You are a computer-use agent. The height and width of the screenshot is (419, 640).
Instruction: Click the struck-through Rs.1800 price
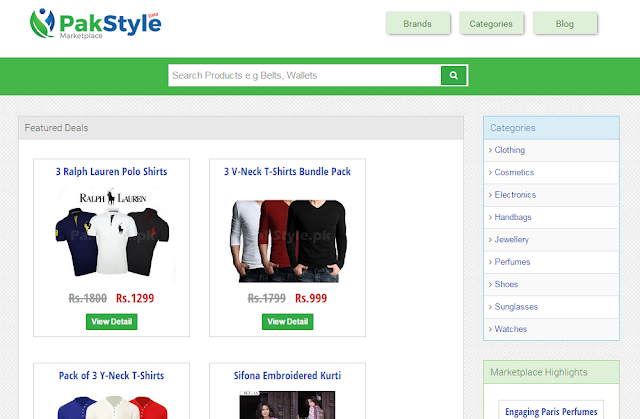(x=87, y=298)
